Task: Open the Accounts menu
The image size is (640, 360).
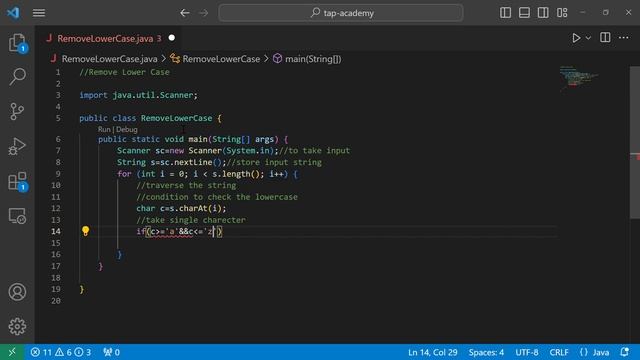Action: 17,292
